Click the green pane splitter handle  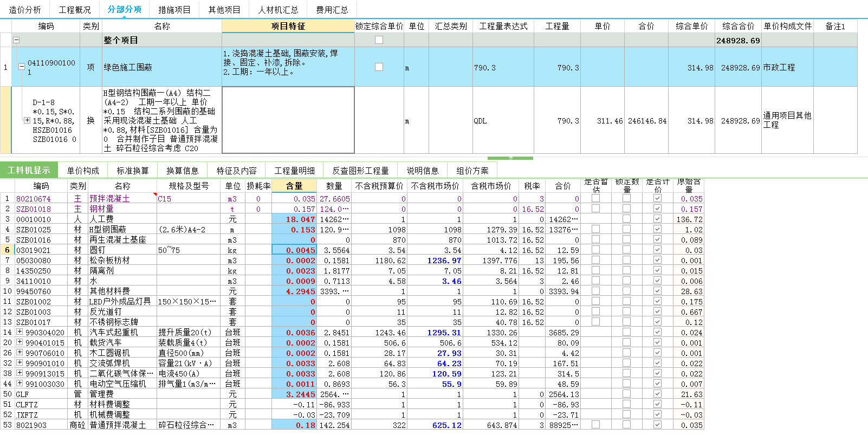510,158
